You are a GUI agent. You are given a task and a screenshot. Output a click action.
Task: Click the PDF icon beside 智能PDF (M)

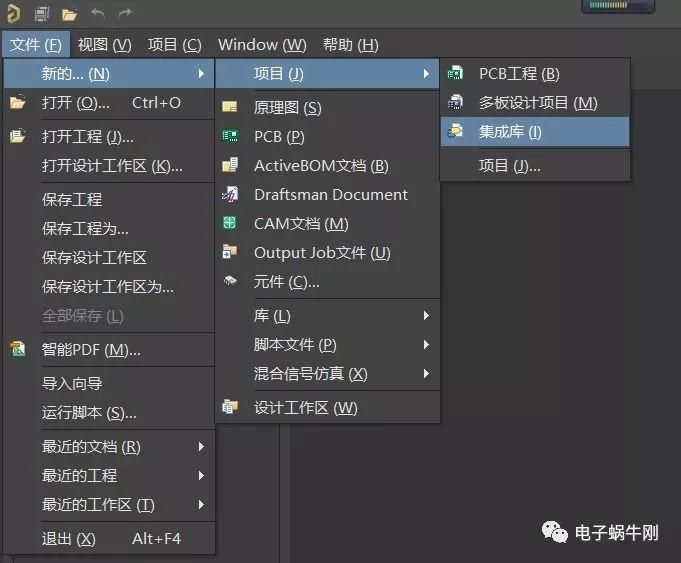[17, 349]
